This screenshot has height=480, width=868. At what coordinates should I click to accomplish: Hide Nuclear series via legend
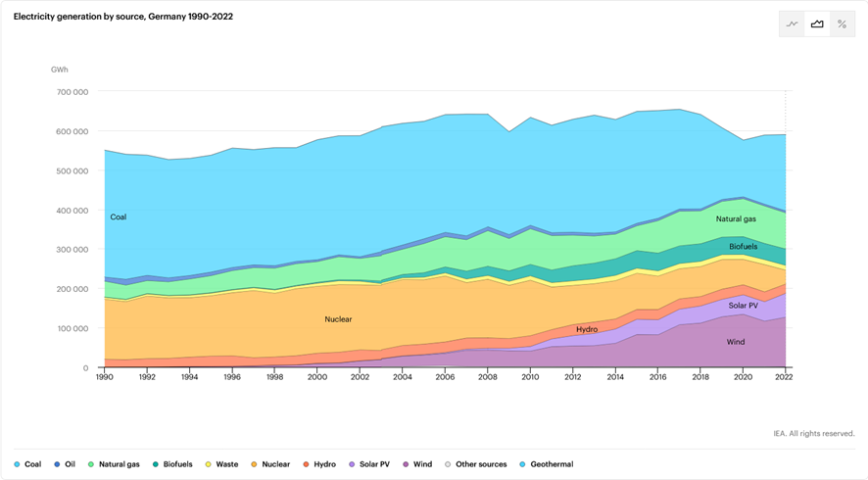click(x=270, y=464)
